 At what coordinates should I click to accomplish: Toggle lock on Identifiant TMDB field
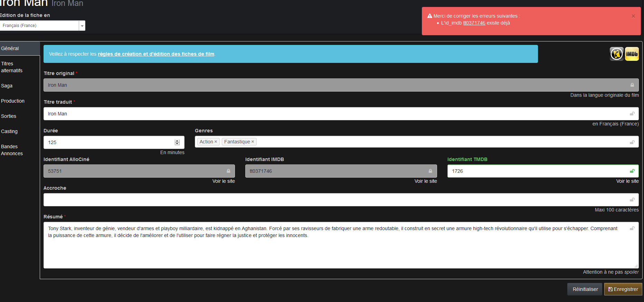632,171
